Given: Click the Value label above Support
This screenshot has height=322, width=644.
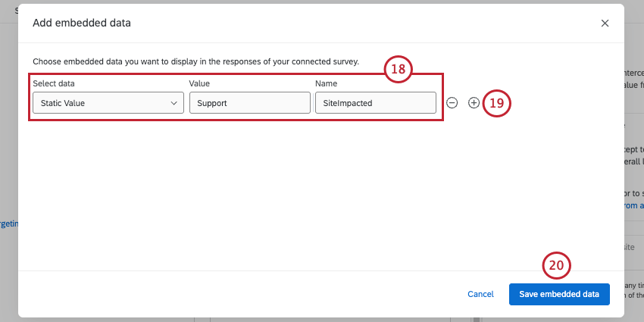Looking at the screenshot, I should [199, 83].
